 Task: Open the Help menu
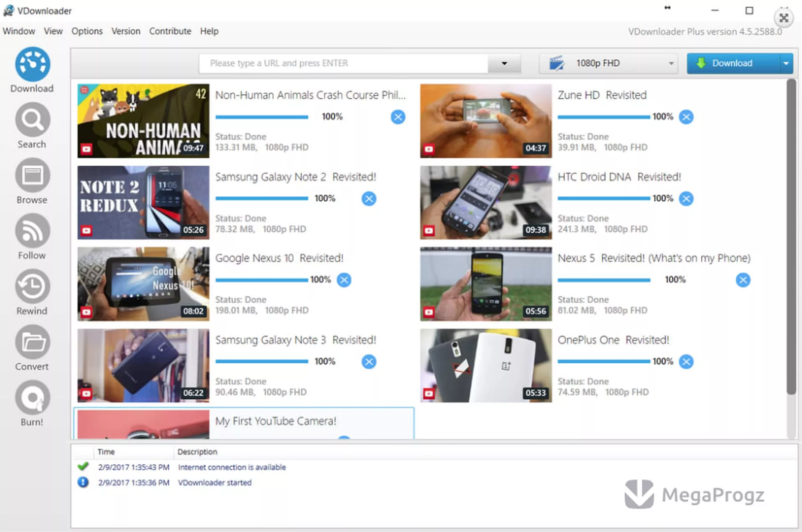(x=209, y=31)
